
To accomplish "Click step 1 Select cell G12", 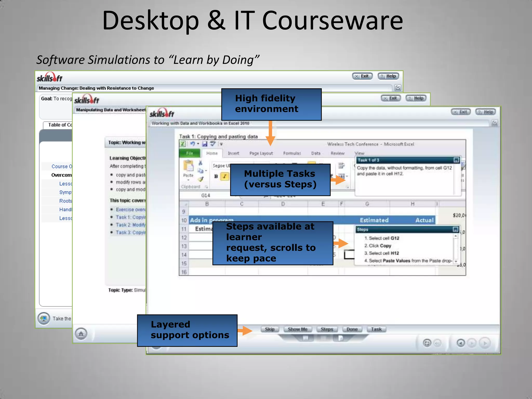I will click(x=382, y=238).
